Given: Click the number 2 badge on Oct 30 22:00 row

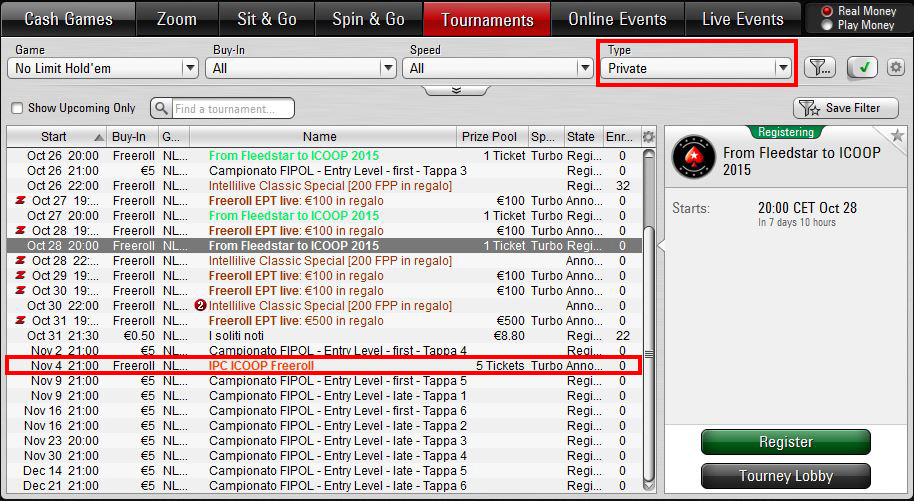Looking at the screenshot, I should tap(201, 306).
